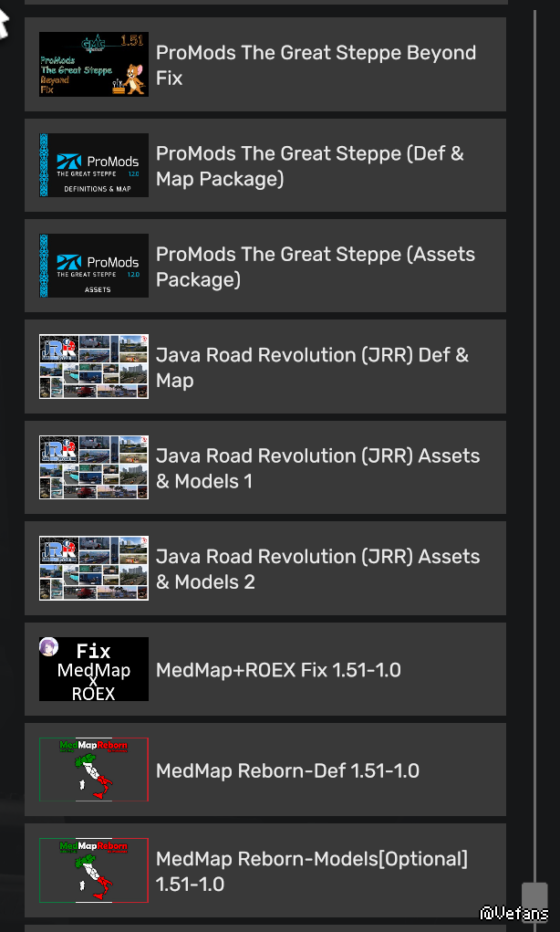Click "Java Road Revolution (JRR) Assets & Models 1" title

(x=317, y=467)
